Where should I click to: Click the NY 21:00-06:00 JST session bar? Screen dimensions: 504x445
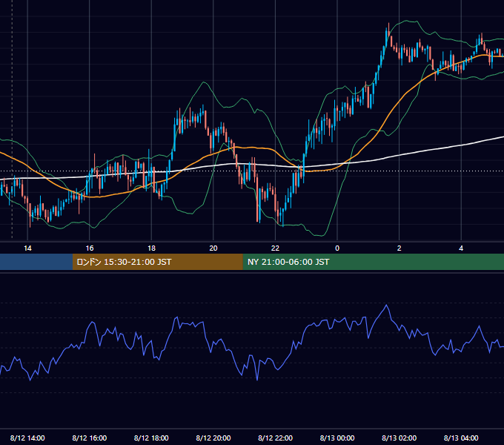pyautogui.click(x=373, y=262)
